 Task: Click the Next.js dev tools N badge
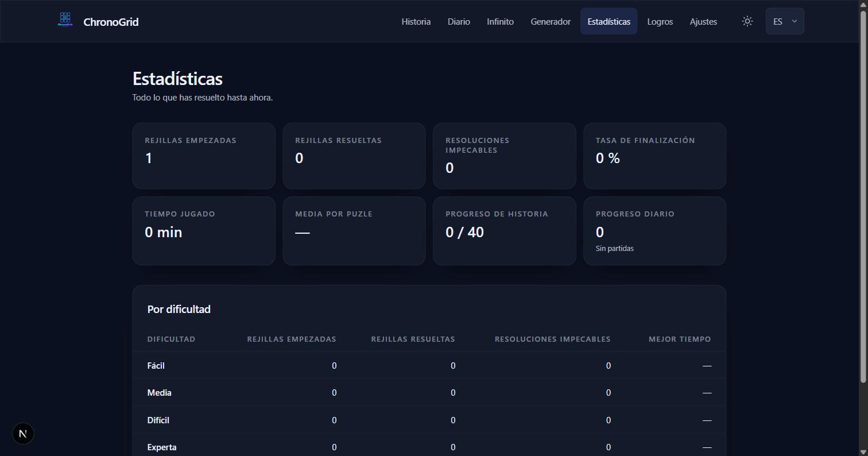(x=23, y=434)
